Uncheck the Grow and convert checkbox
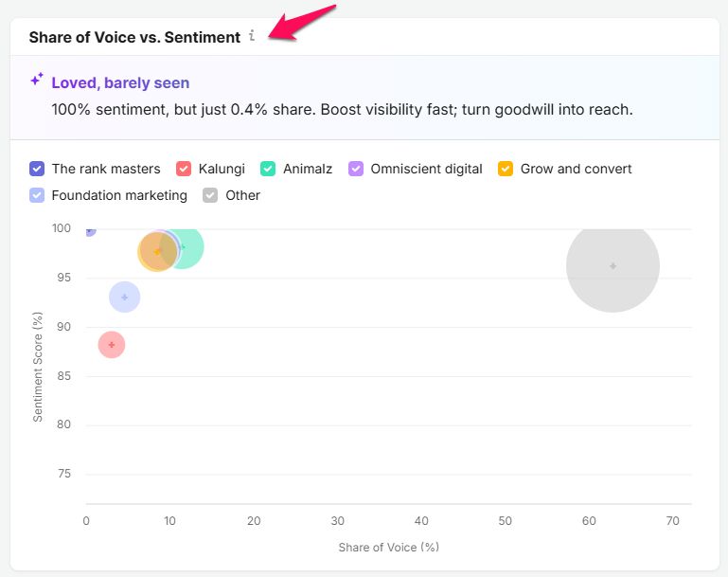728x577 pixels. [x=506, y=169]
